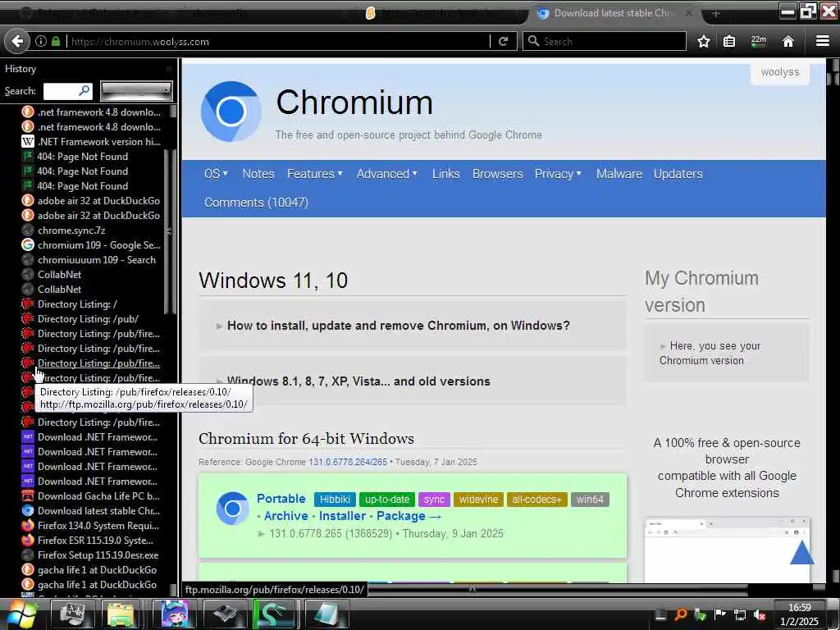Jump to top with the blue triangle arrow
The image size is (840, 630).
[x=802, y=552]
